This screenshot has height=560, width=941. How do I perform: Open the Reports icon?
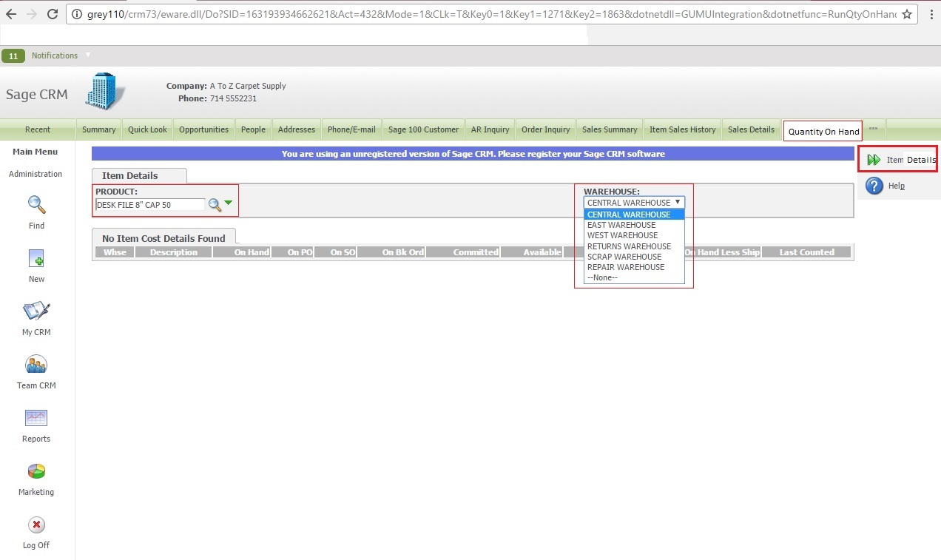click(x=36, y=417)
